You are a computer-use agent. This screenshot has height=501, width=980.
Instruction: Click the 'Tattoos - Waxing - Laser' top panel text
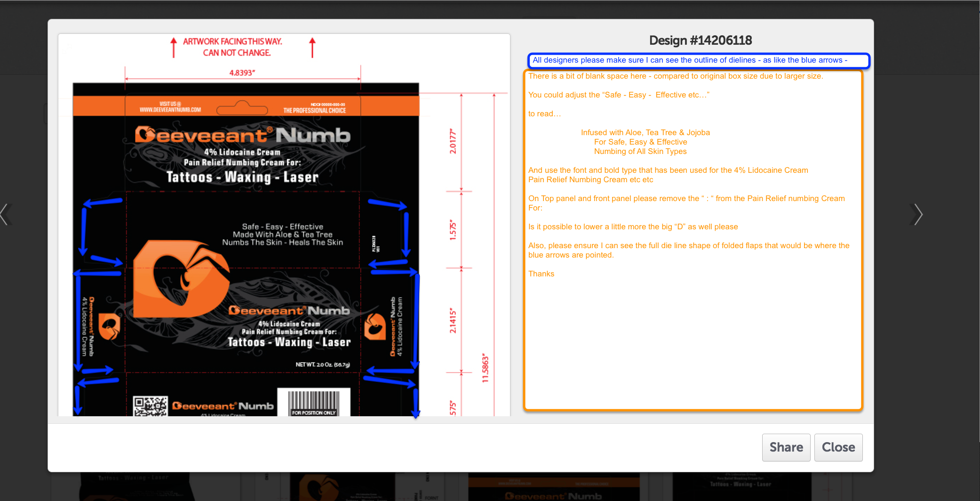(242, 177)
